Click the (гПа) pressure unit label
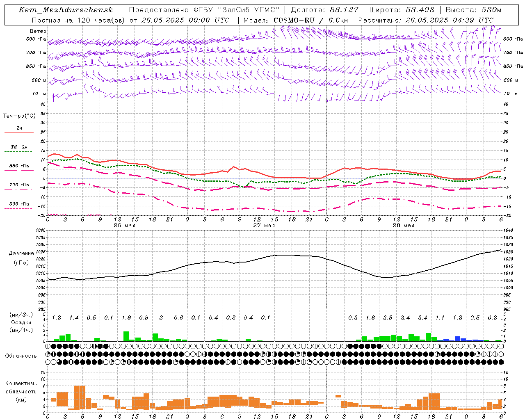Viewport: 525px width, 420px height. coord(21,263)
